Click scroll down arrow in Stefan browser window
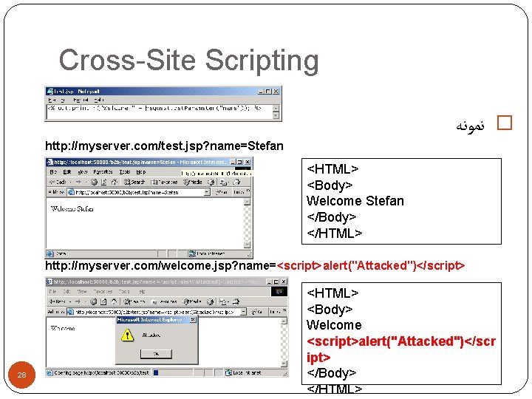The height and width of the screenshot is (399, 532). pos(248,245)
